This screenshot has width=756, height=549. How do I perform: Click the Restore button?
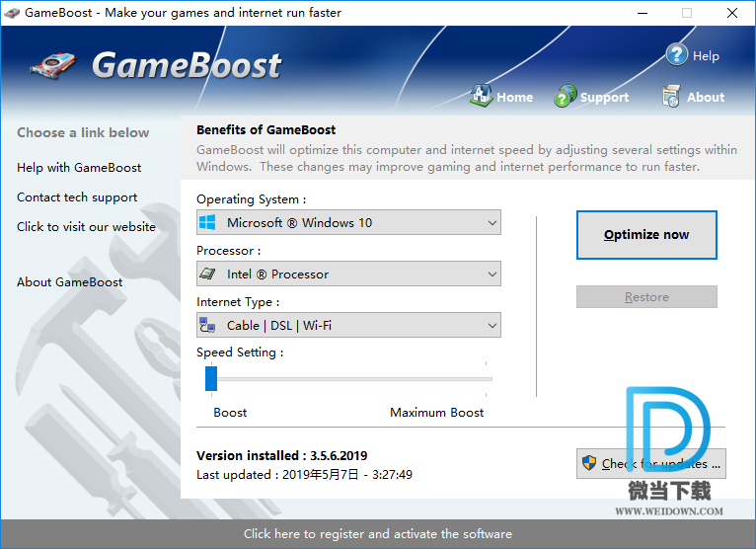646,296
